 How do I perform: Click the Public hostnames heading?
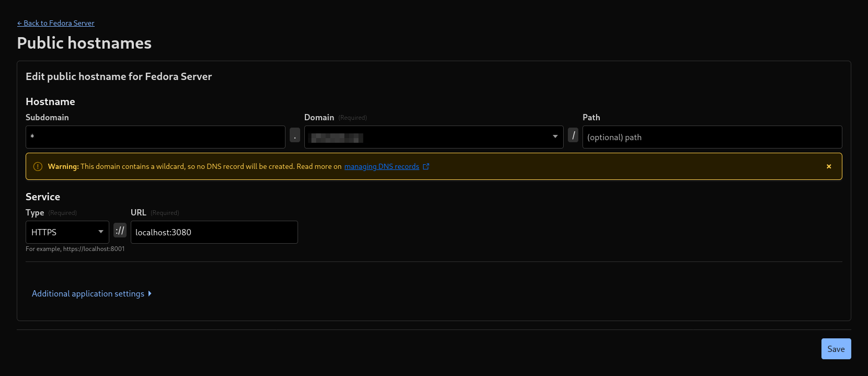tap(84, 43)
